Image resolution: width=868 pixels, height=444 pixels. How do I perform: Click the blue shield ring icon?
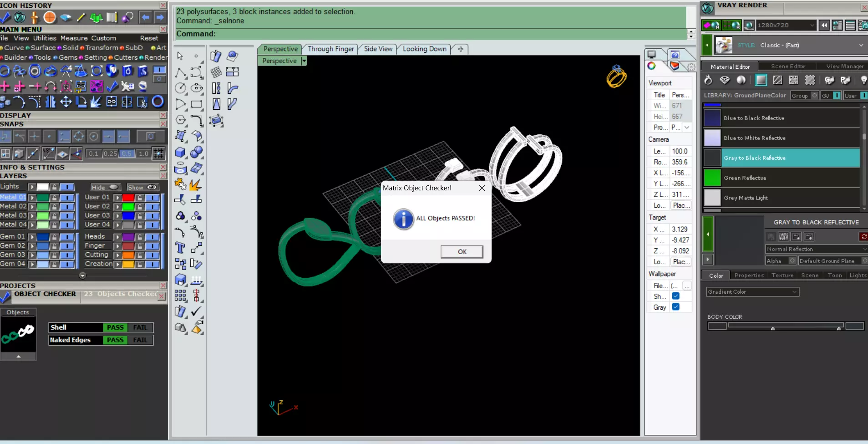click(112, 71)
